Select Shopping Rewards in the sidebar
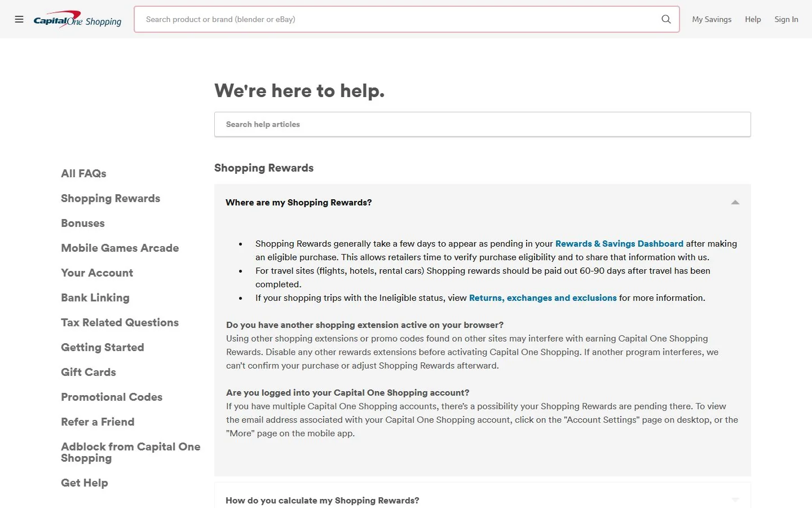Viewport: 812px width, 508px height. click(x=111, y=198)
